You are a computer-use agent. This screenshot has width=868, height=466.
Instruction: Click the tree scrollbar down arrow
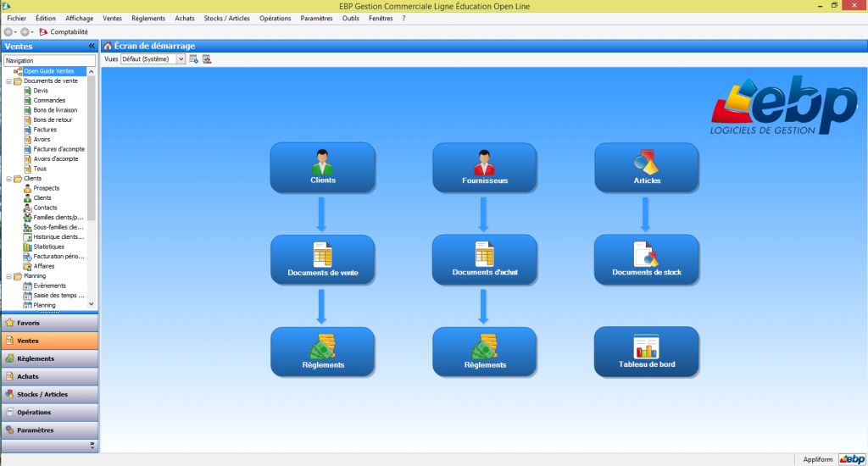pyautogui.click(x=92, y=304)
